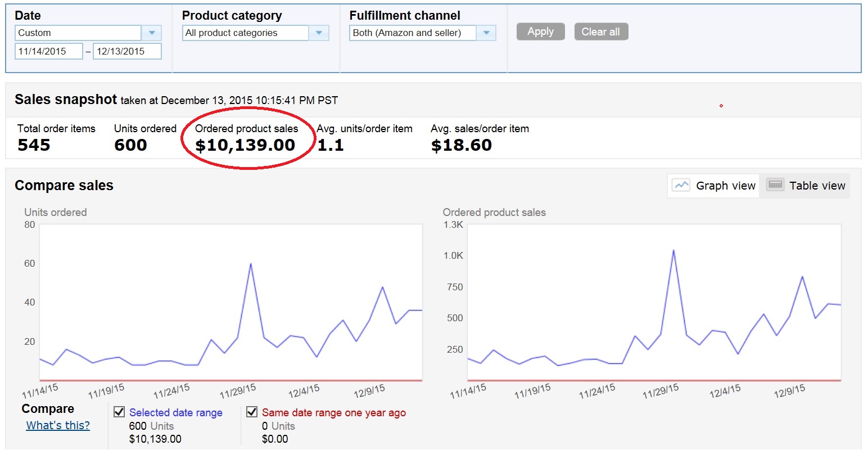Click the end date field 12/13/2015
The image size is (868, 450).
[x=127, y=51]
